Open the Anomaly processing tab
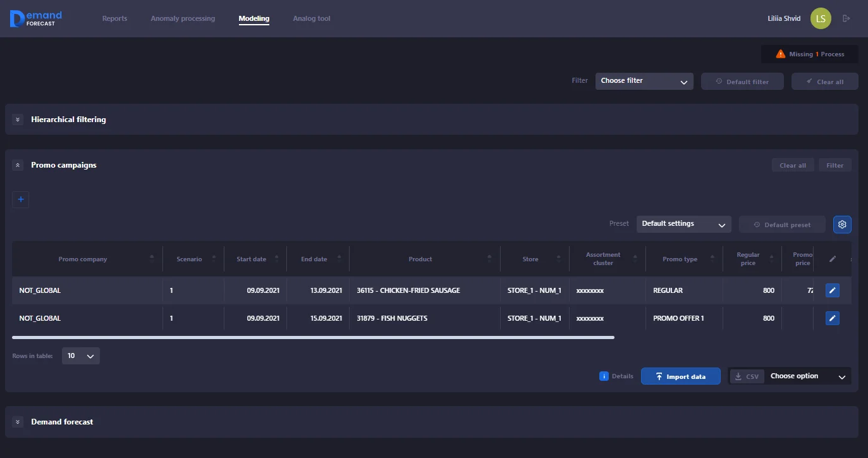Screen dimensions: 868x458 tap(183, 18)
